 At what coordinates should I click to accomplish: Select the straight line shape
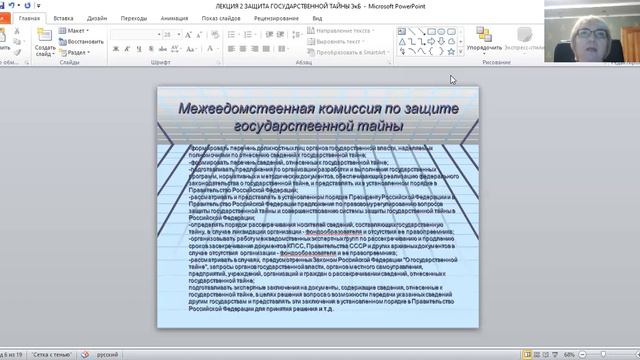click(412, 31)
